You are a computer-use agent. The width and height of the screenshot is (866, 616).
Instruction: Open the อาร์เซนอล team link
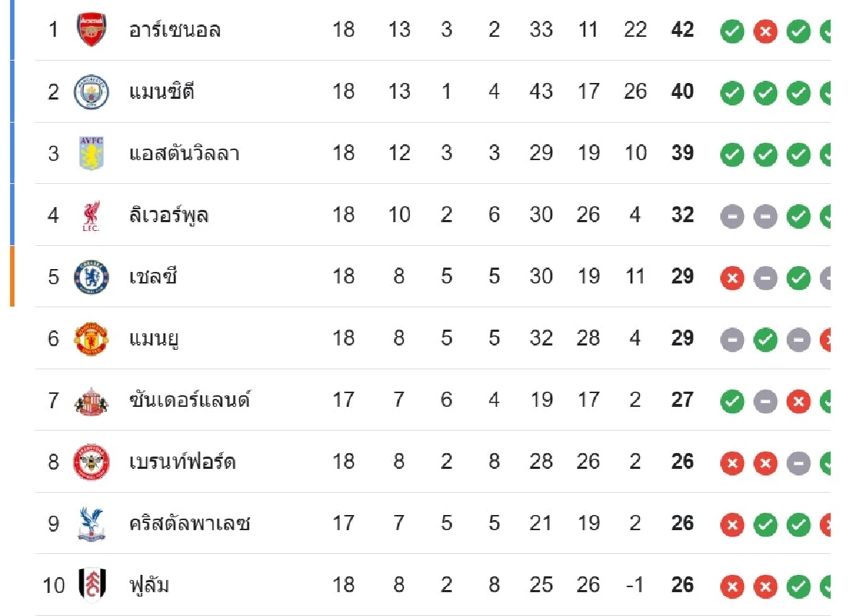pyautogui.click(x=175, y=30)
